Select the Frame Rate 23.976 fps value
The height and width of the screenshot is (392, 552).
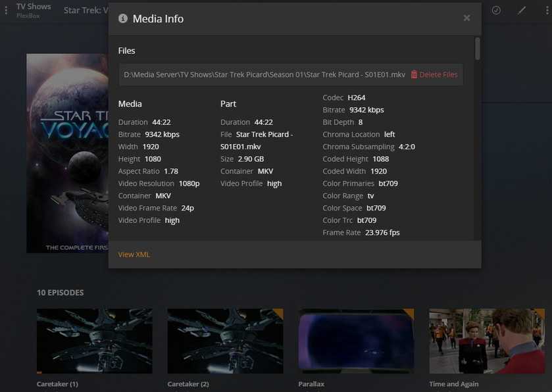(x=382, y=233)
